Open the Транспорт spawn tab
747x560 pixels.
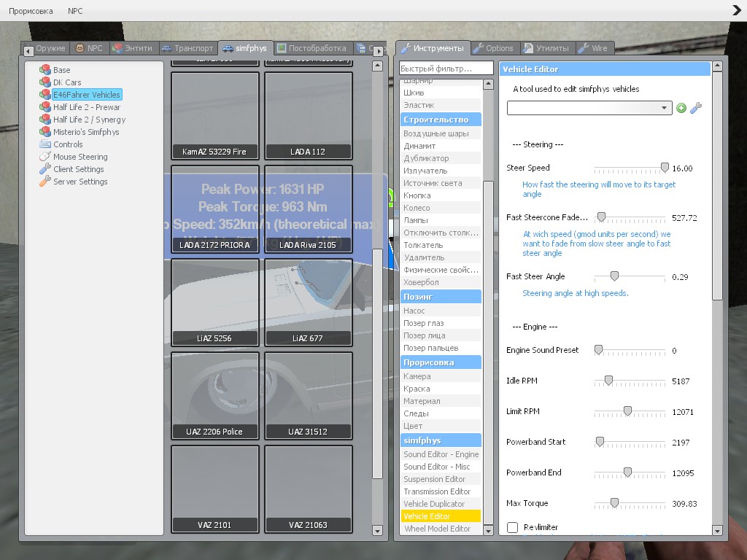187,48
